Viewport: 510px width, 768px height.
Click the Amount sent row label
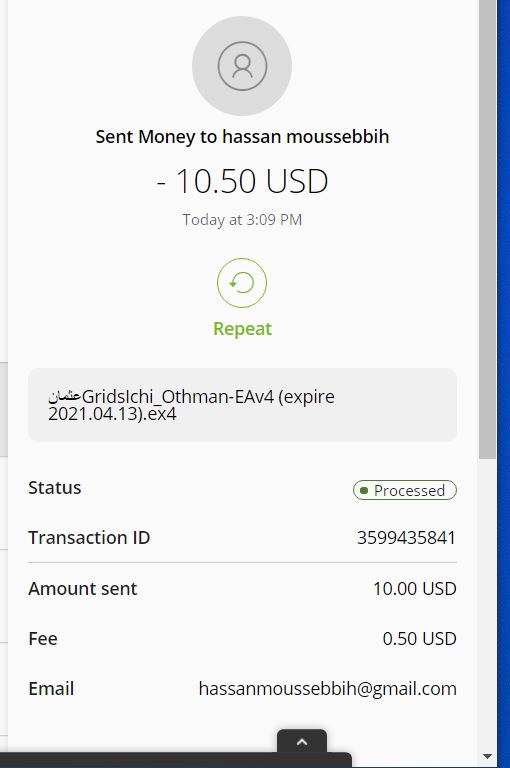pyautogui.click(x=83, y=589)
